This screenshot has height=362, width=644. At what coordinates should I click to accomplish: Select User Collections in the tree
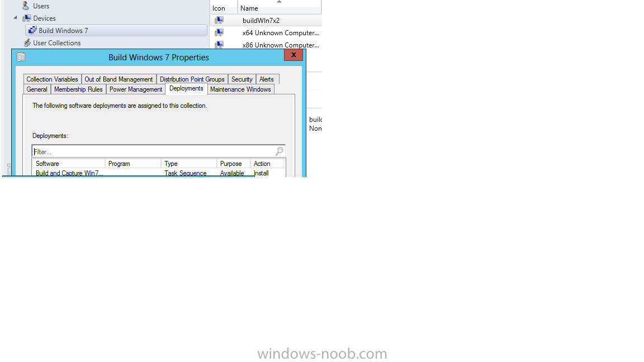coord(56,42)
